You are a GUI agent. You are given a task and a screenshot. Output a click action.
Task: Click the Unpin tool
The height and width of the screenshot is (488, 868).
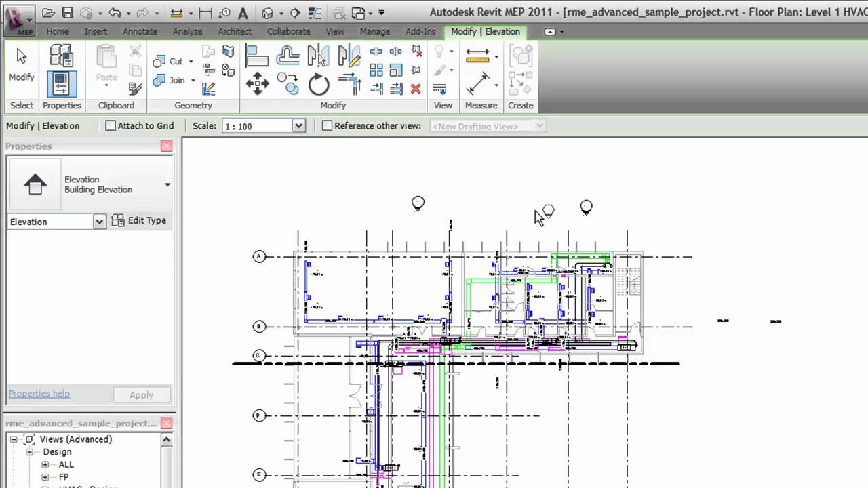pyautogui.click(x=416, y=52)
